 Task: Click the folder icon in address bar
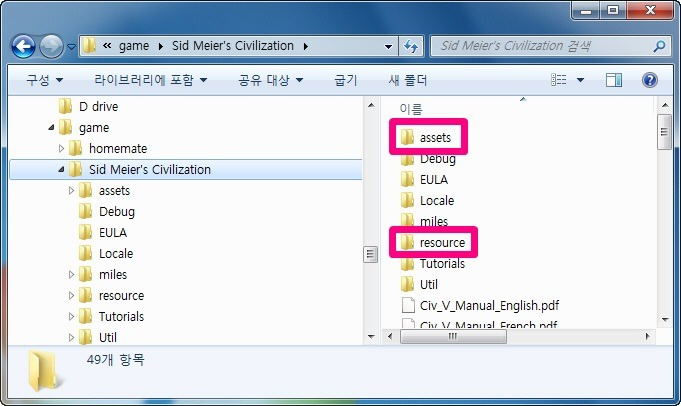coord(89,46)
